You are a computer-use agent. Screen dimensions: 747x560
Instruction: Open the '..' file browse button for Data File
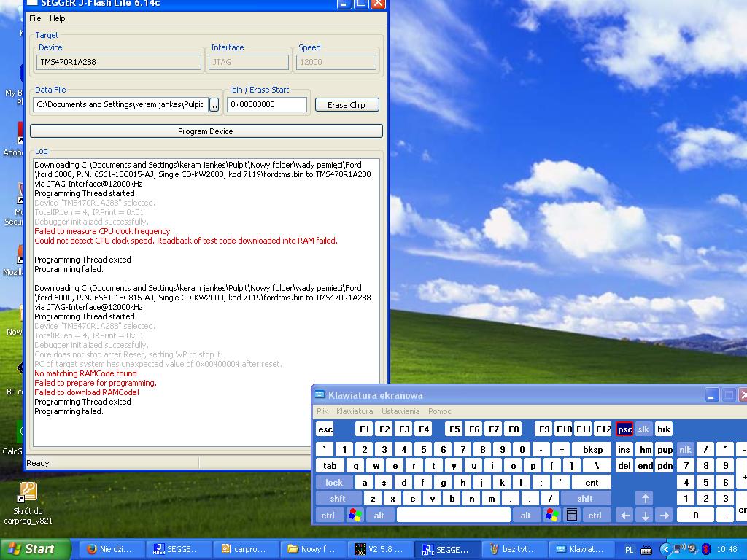tap(214, 105)
